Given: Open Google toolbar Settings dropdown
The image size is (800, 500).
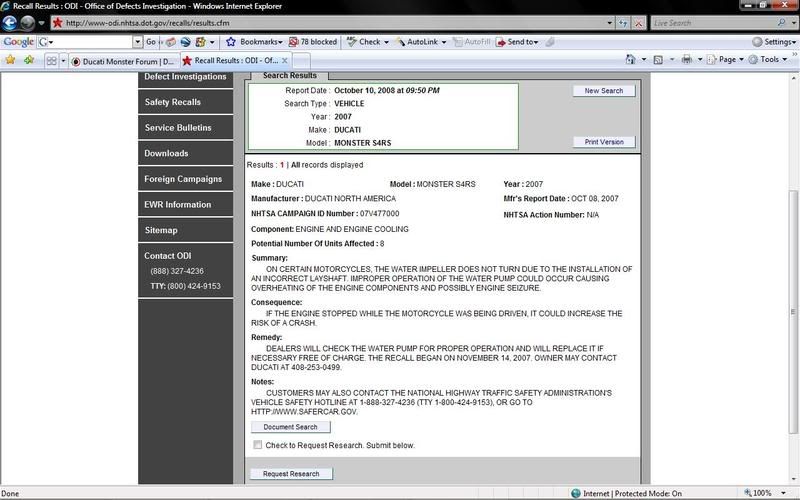Looking at the screenshot, I should [x=775, y=42].
